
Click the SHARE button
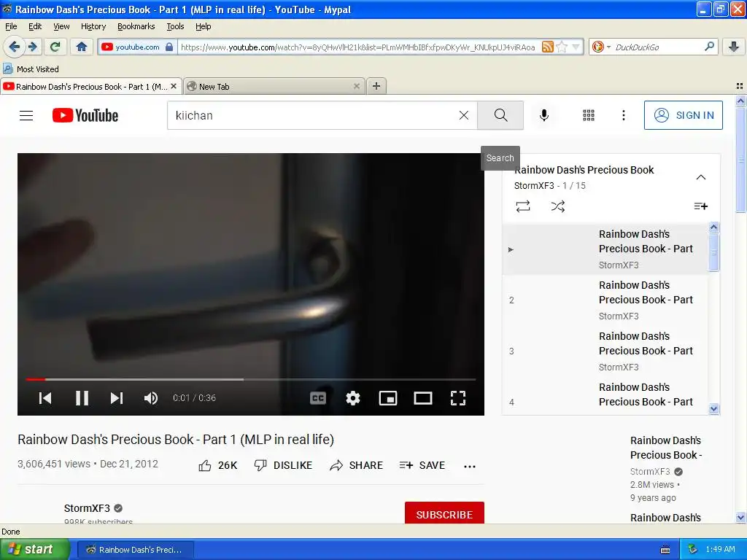[x=356, y=465]
